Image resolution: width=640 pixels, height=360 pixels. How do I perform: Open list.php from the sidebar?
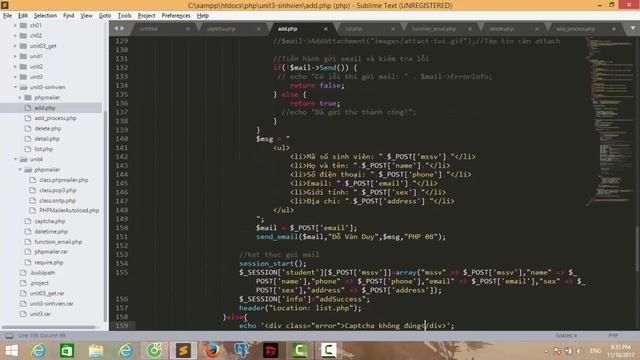tap(43, 149)
